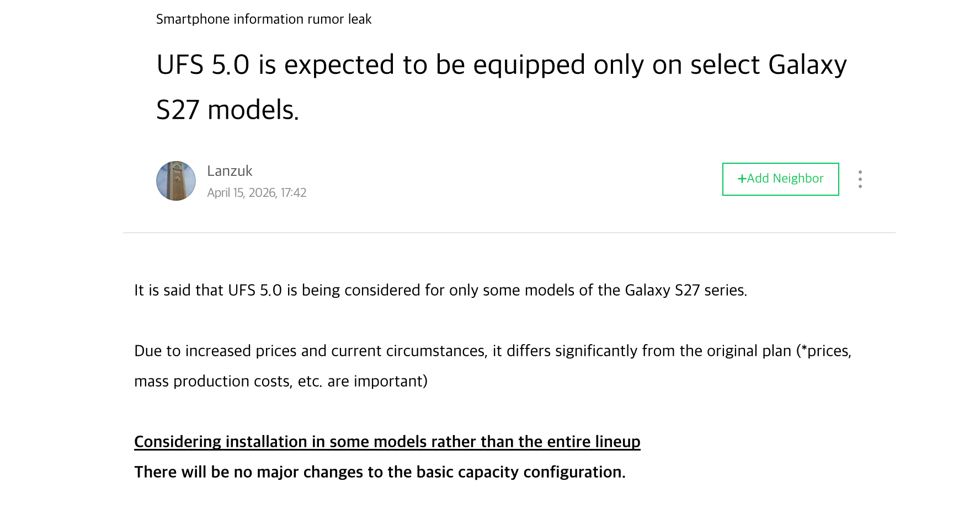980x525 pixels.
Task: Click the first paragraph mentioning Galaxy S27 series
Action: (x=440, y=290)
